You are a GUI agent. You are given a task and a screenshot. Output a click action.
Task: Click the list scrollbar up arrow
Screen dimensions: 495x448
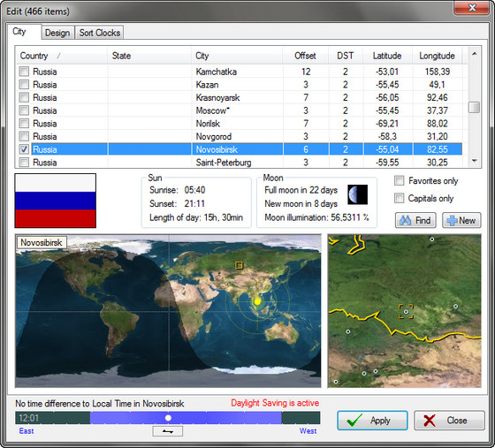tap(474, 54)
